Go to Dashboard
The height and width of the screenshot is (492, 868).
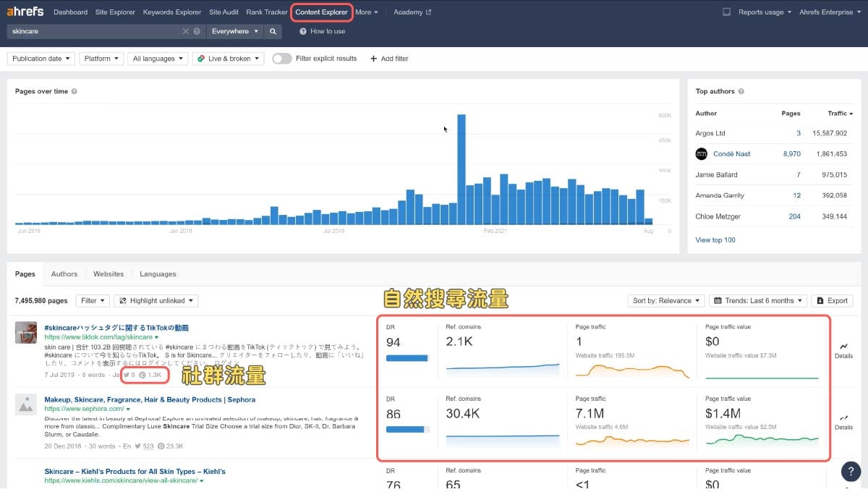pyautogui.click(x=70, y=12)
